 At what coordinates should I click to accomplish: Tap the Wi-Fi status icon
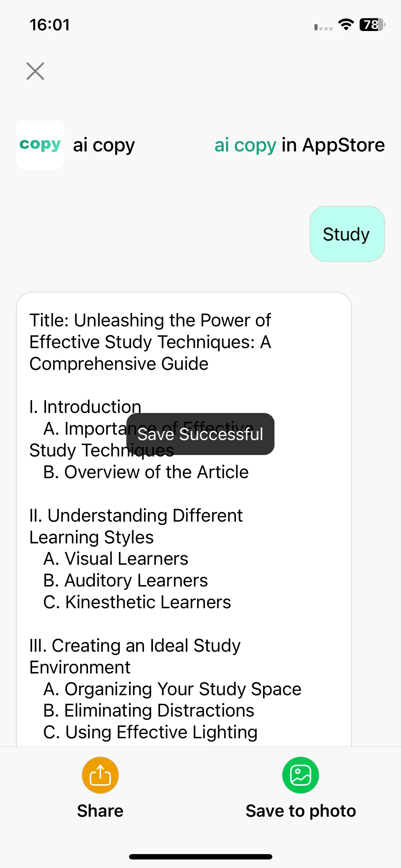(346, 25)
